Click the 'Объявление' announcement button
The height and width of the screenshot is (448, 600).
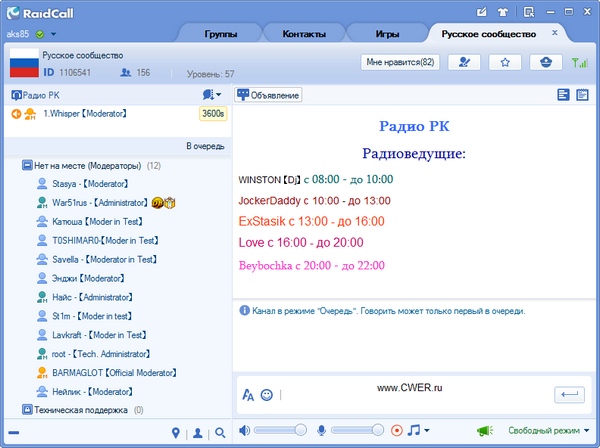click(269, 95)
